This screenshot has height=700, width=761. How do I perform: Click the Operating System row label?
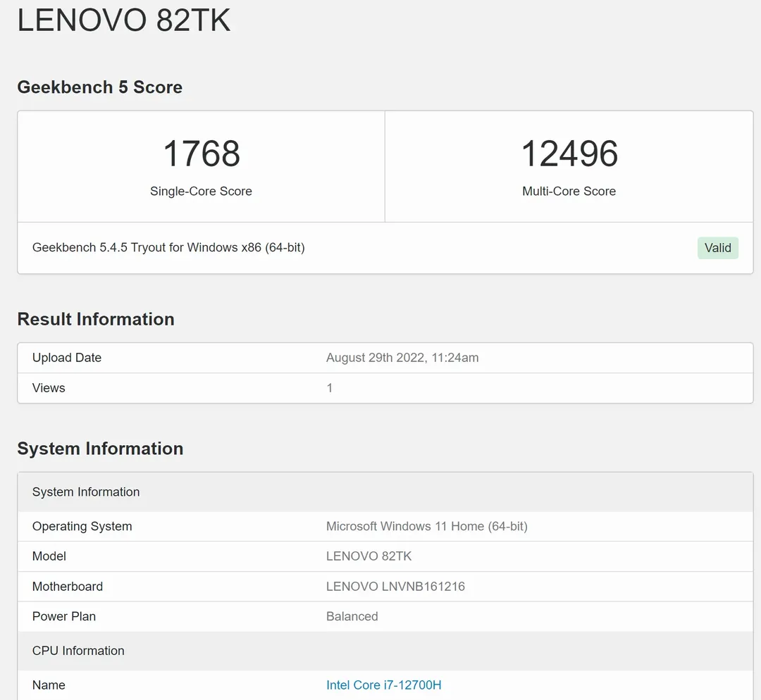(82, 527)
